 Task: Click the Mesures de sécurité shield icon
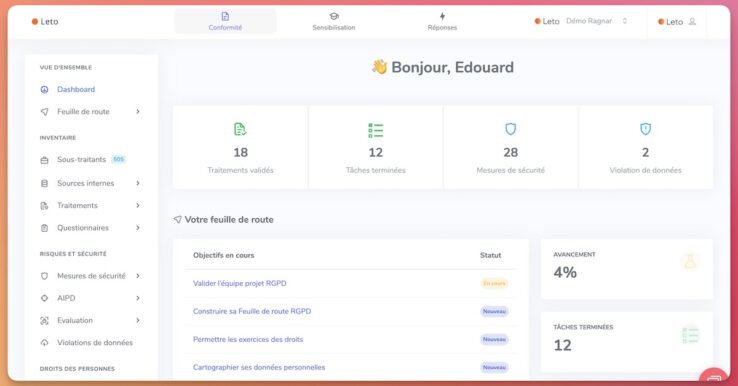pos(44,276)
